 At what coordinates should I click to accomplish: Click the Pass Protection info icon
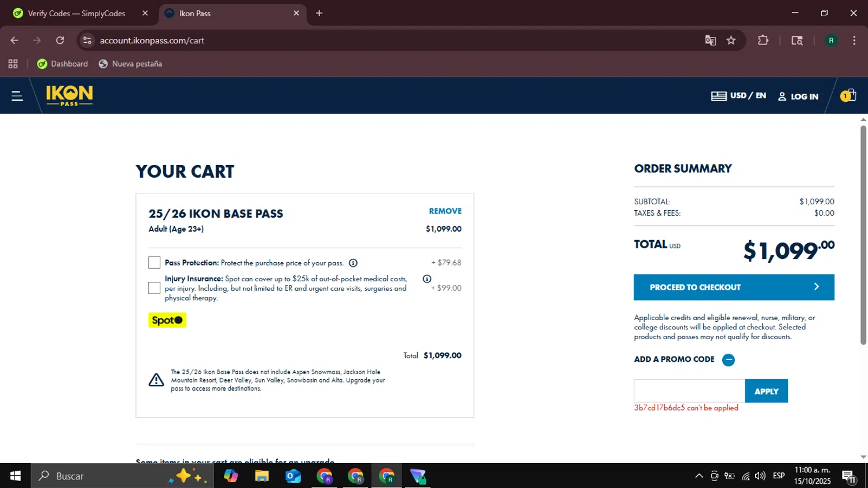coord(353,263)
